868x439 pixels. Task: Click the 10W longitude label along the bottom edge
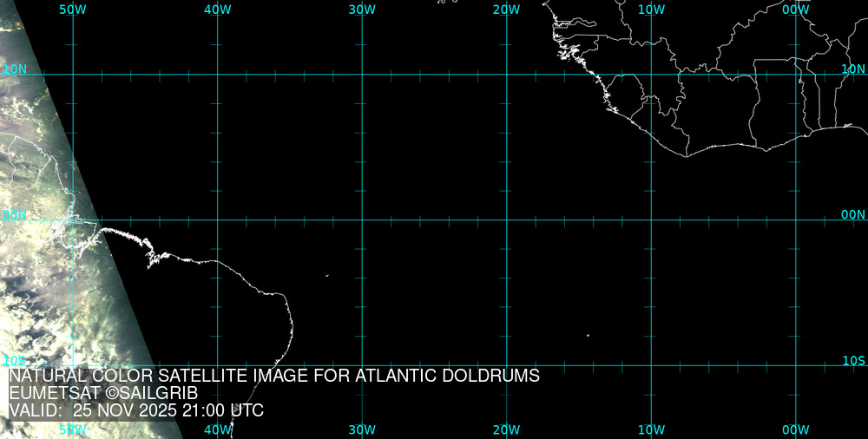pos(651,429)
